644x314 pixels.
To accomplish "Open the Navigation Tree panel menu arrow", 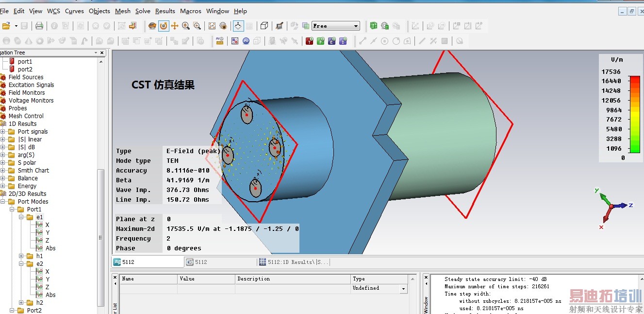I will (96, 52).
